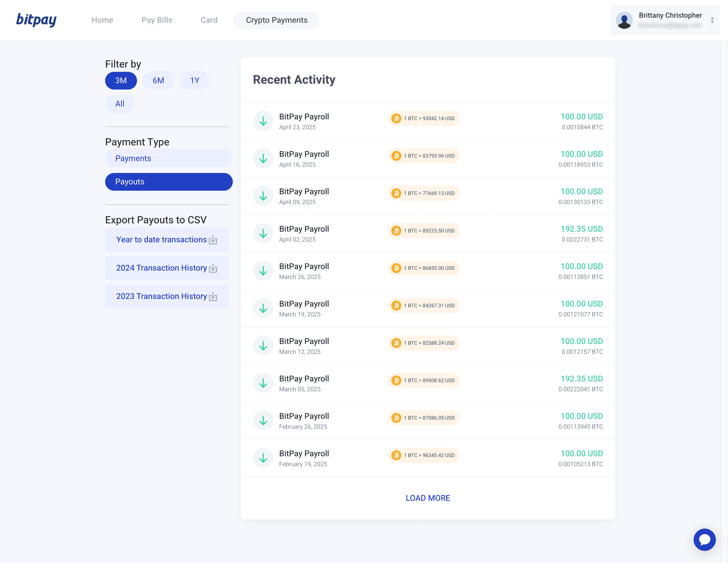Click the Export Payouts to CSV heading
This screenshot has width=728, height=563.
pyautogui.click(x=156, y=220)
